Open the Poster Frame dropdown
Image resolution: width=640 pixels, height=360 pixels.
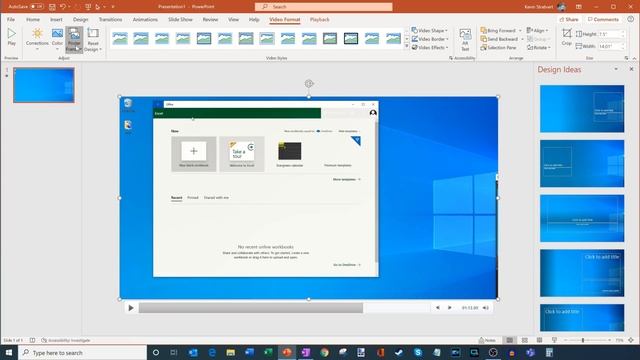point(74,40)
